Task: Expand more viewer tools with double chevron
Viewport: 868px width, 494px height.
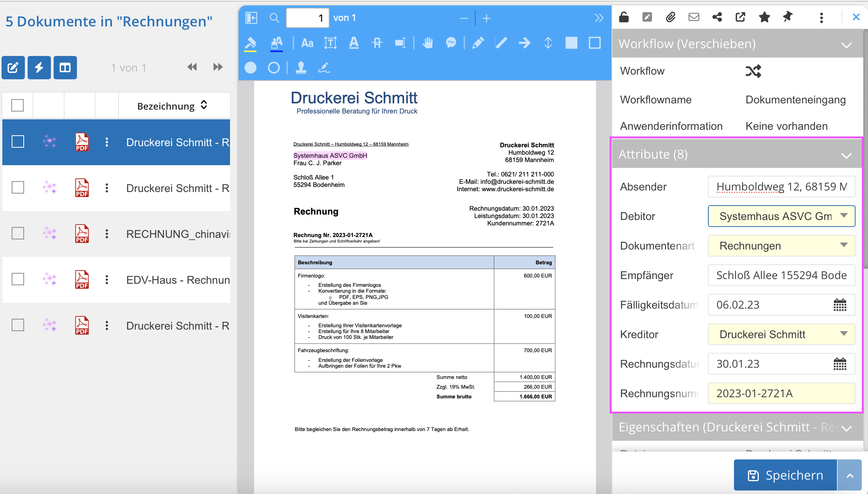Action: coord(599,18)
